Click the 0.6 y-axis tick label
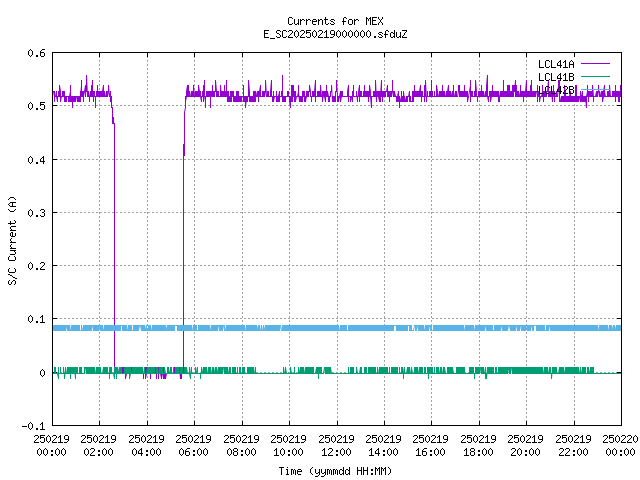Viewport: 640px width, 480px height. coord(36,53)
